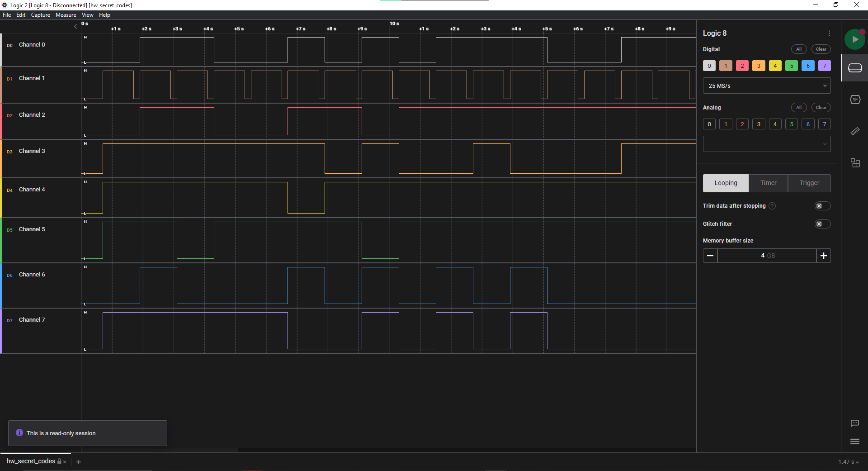Open the Extensions panel icon

coord(855,163)
